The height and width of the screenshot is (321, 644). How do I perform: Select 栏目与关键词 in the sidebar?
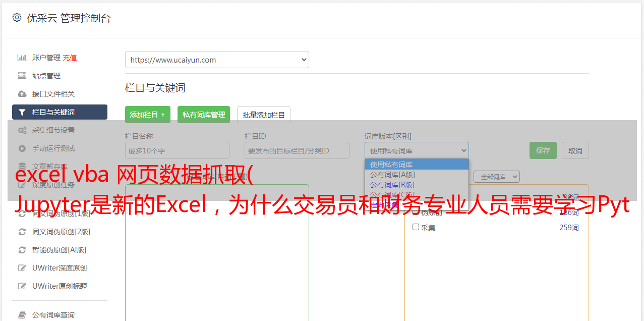tap(60, 112)
